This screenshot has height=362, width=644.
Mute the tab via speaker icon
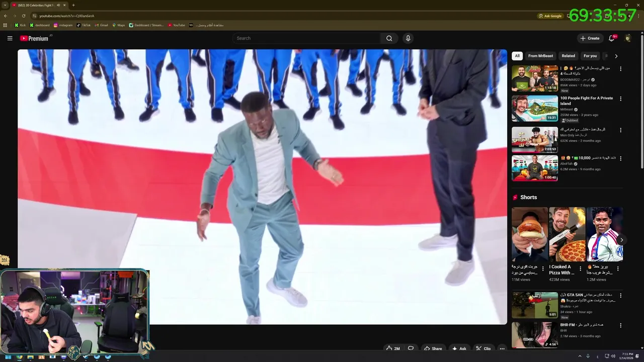tap(58, 5)
